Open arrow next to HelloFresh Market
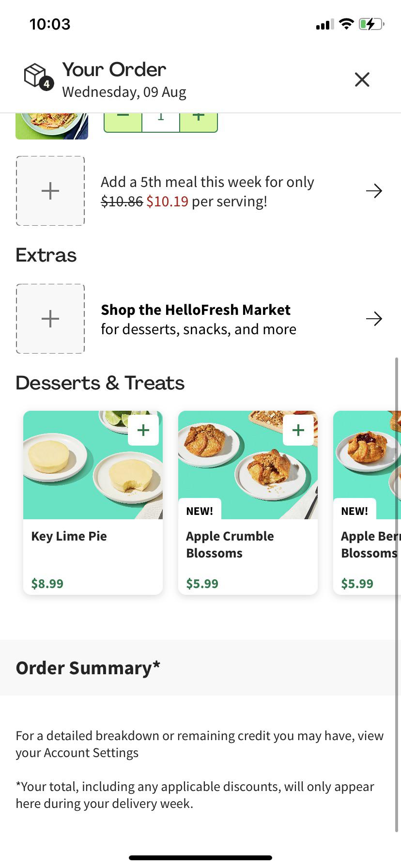This screenshot has height=868, width=401. (374, 319)
